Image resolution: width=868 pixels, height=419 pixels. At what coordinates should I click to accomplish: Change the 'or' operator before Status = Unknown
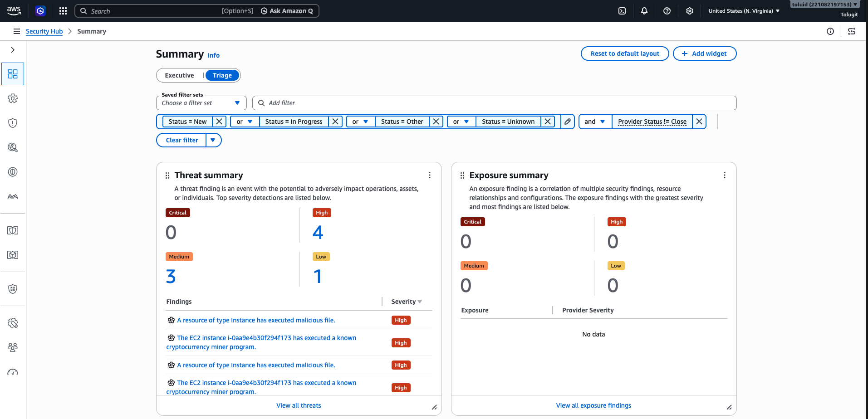coord(461,122)
